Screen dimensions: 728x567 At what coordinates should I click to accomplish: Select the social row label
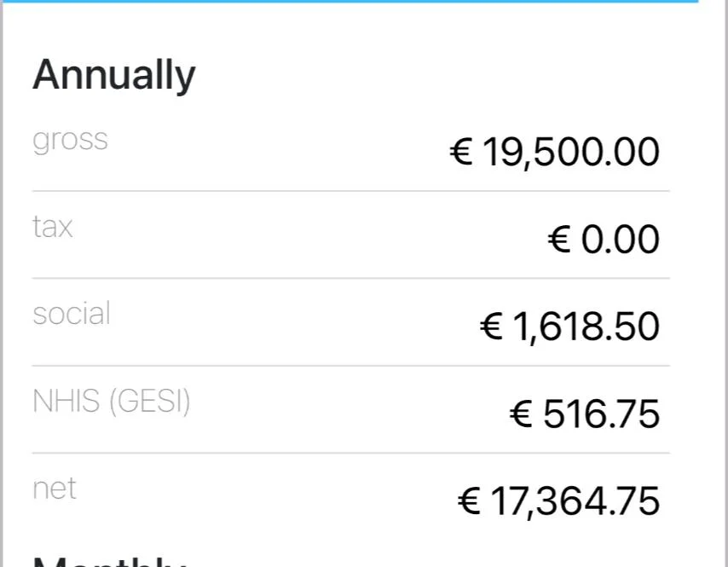pyautogui.click(x=72, y=314)
